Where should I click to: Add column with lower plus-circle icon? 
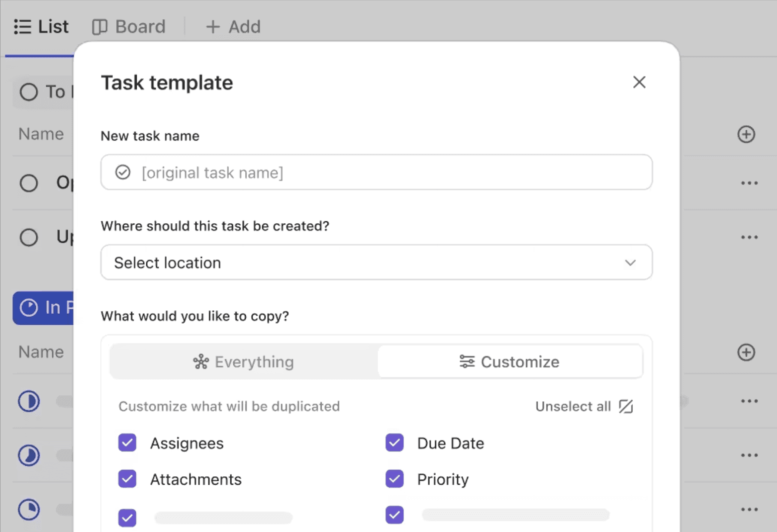(746, 353)
